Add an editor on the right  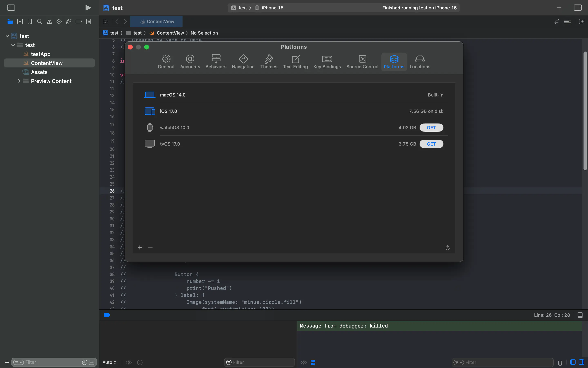pos(581,21)
